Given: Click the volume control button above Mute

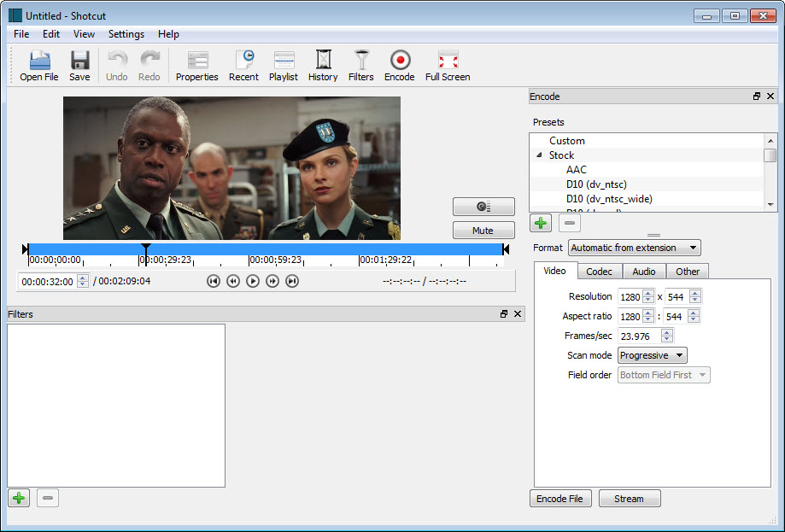Looking at the screenshot, I should [x=483, y=206].
